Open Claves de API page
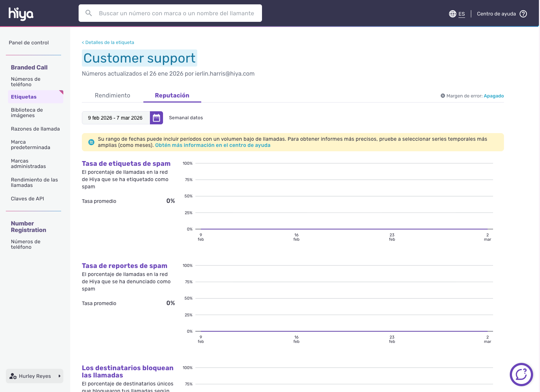The image size is (540, 392). tap(27, 199)
